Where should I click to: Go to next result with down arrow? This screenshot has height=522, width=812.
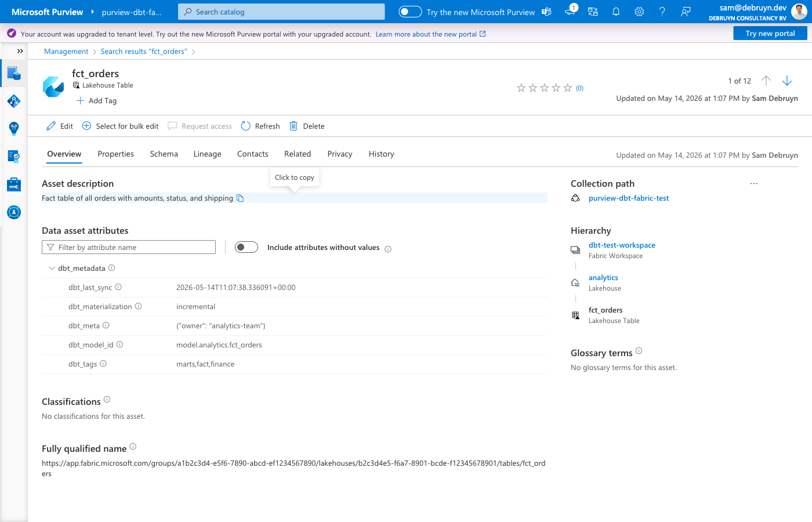(x=787, y=81)
